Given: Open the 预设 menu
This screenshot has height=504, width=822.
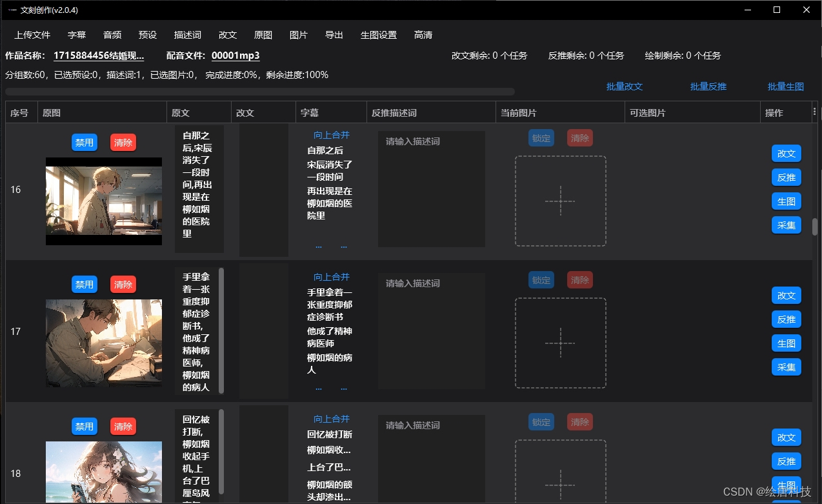Looking at the screenshot, I should pos(147,35).
